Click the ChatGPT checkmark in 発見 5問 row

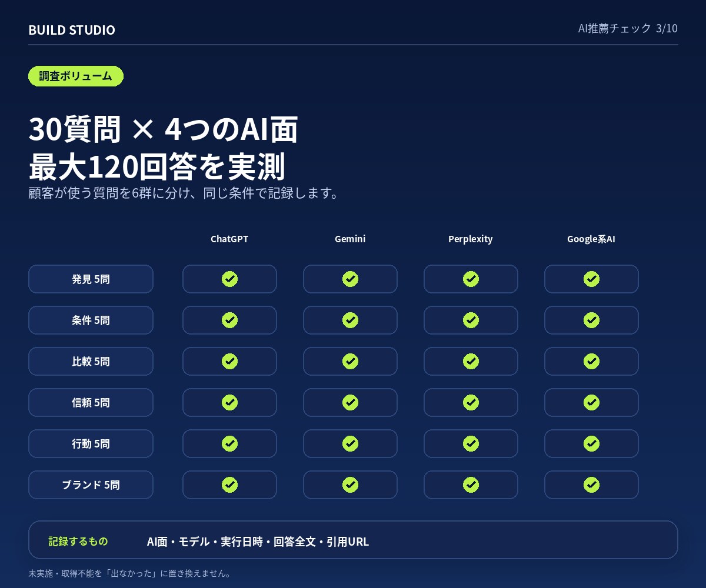[229, 279]
